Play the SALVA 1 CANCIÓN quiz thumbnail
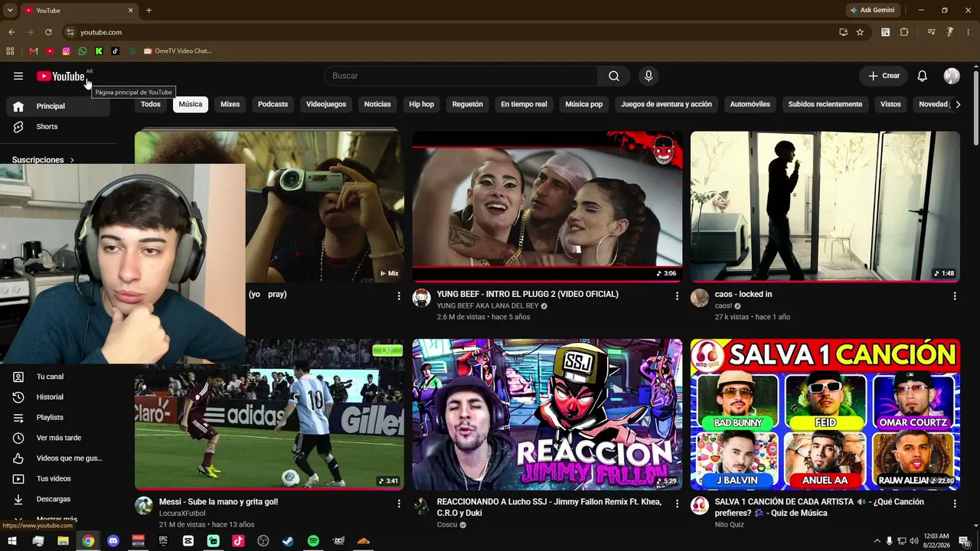Screen dimensions: 980x551 (x=825, y=414)
